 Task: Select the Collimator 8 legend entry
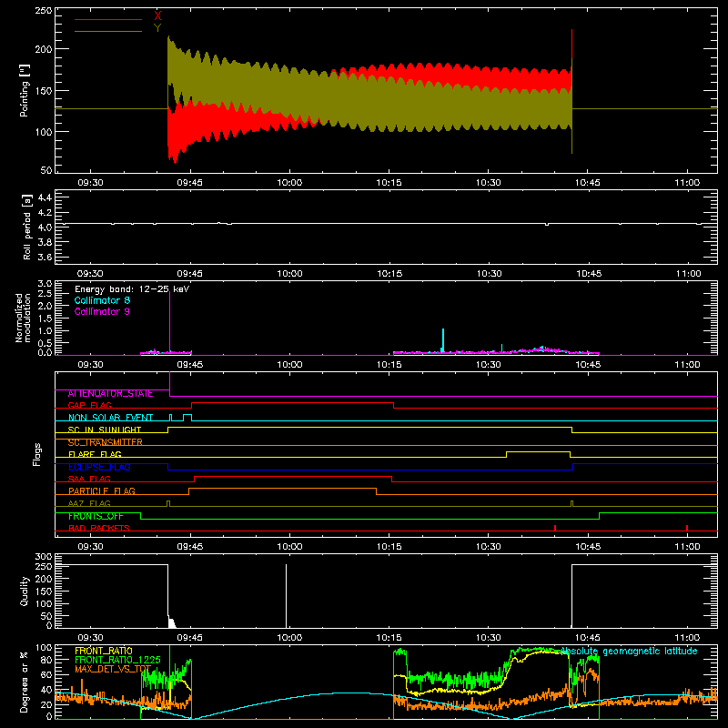click(x=102, y=300)
